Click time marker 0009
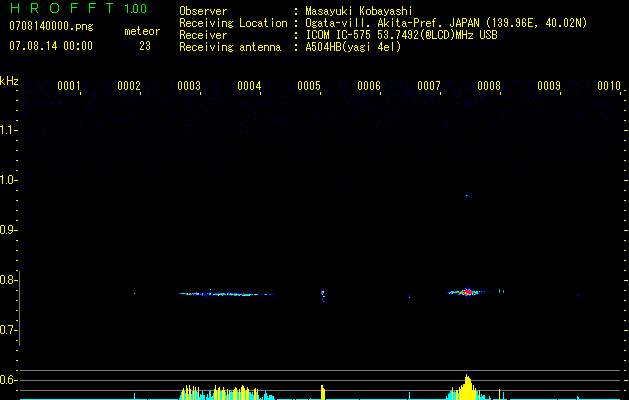Screen dimensions: 629x400 coord(549,86)
